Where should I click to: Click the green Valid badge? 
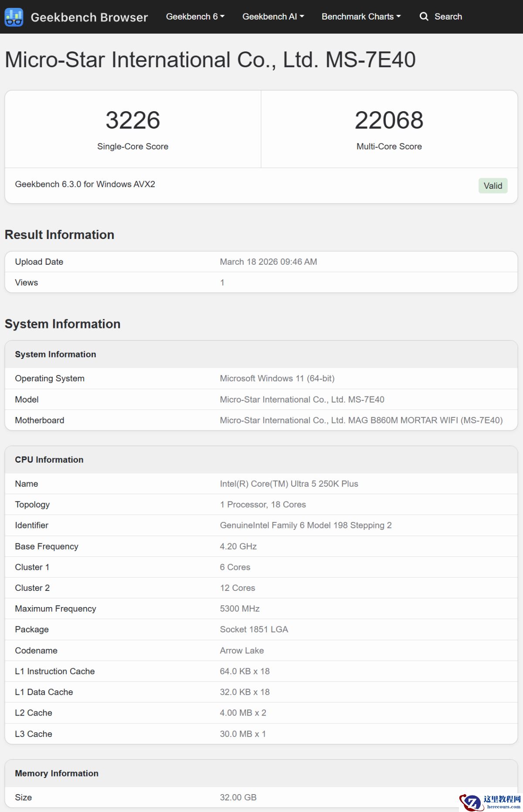point(493,186)
